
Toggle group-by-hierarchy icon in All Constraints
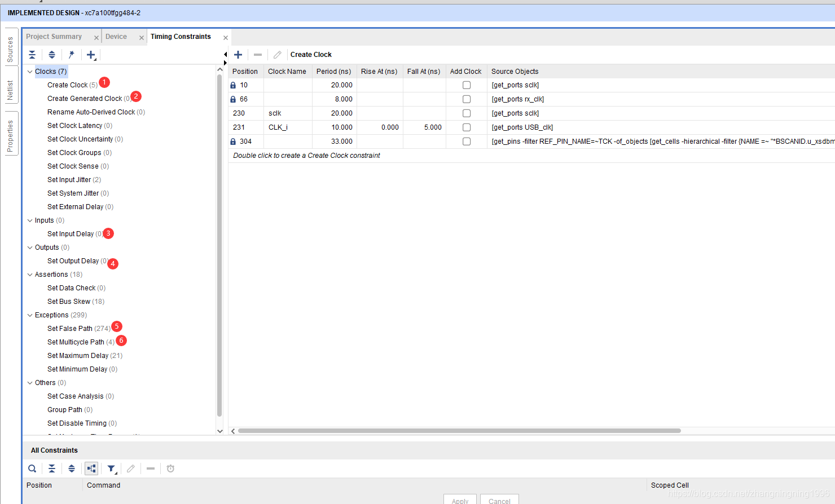tap(91, 468)
